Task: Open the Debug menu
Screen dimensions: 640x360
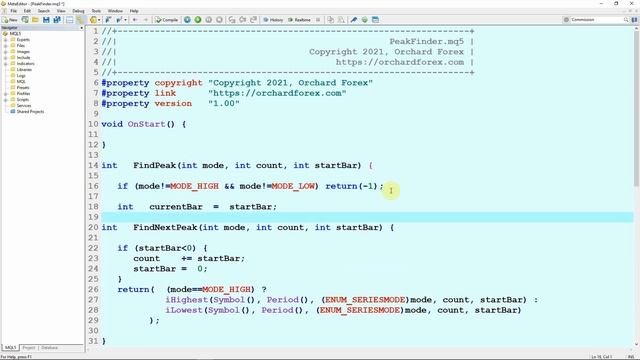Action: click(x=78, y=11)
